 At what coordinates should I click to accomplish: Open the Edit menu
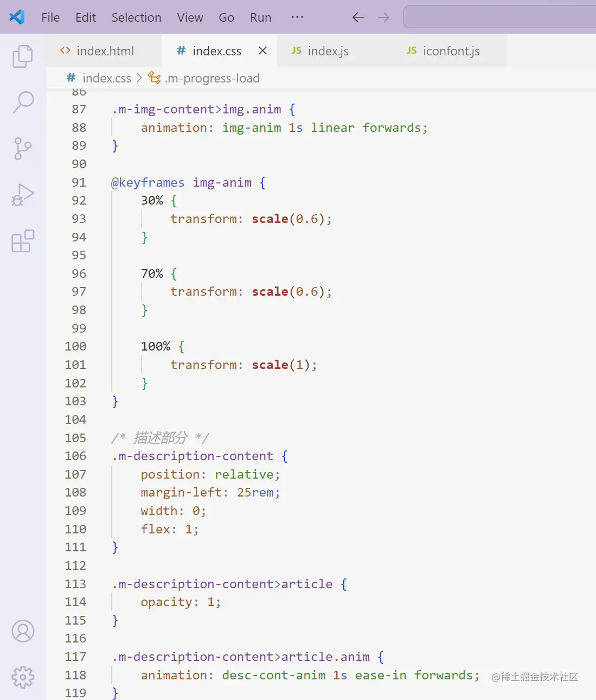(x=86, y=17)
